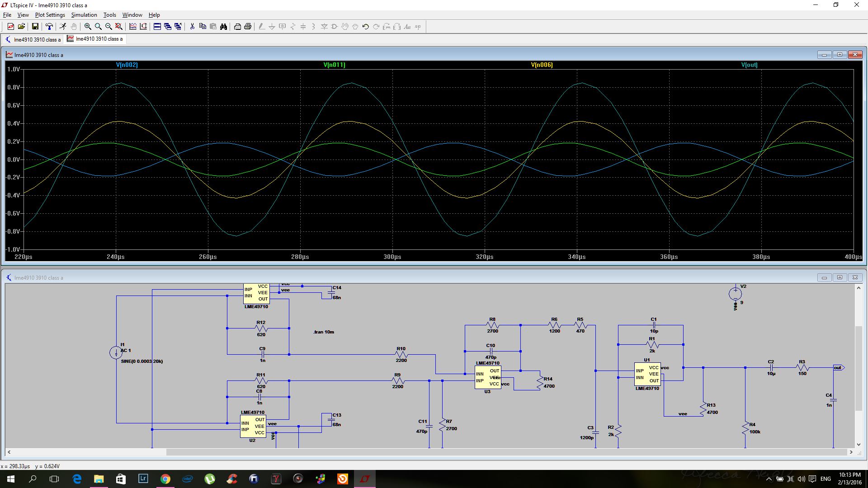Image resolution: width=868 pixels, height=488 pixels.
Task: Click the .tran 10m directive text
Action: pos(324,332)
